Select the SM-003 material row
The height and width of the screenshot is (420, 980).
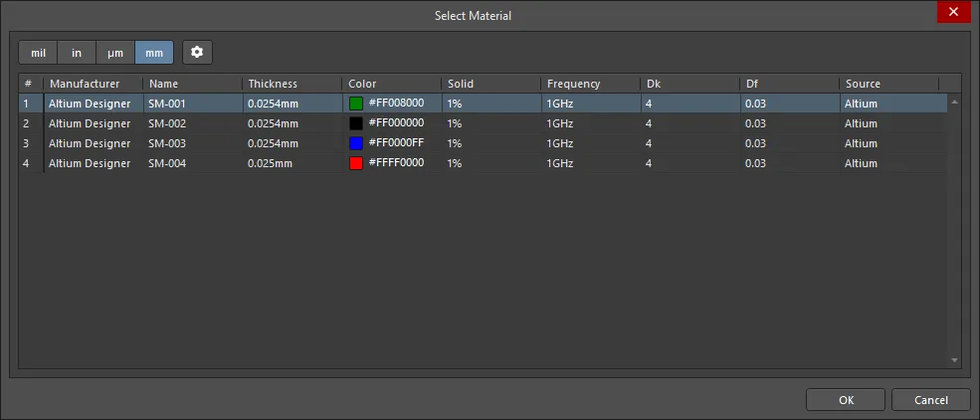pos(483,143)
